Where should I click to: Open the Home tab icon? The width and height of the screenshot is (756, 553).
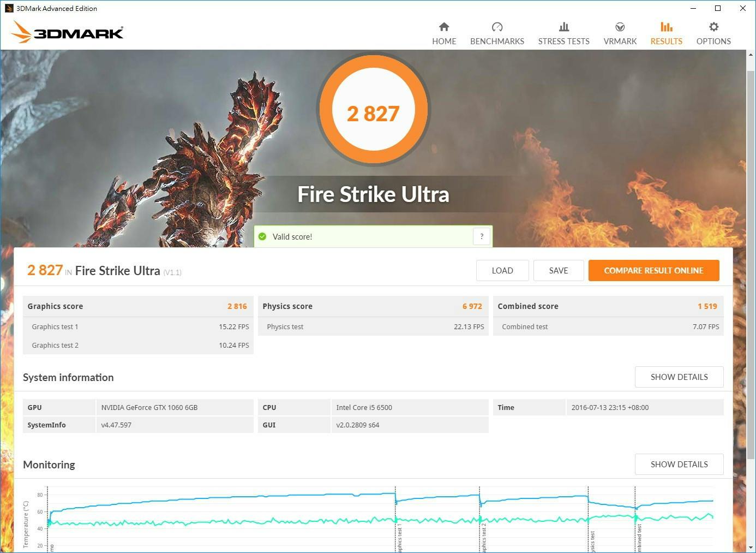tap(444, 27)
